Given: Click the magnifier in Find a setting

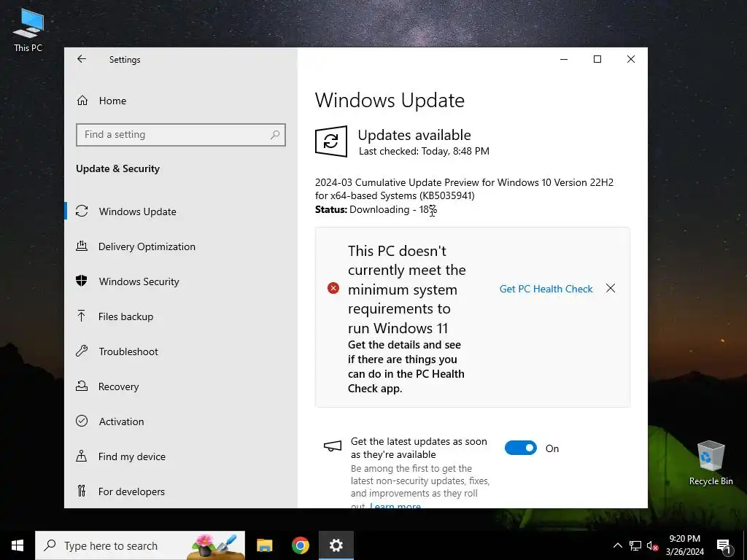Looking at the screenshot, I should click(275, 135).
